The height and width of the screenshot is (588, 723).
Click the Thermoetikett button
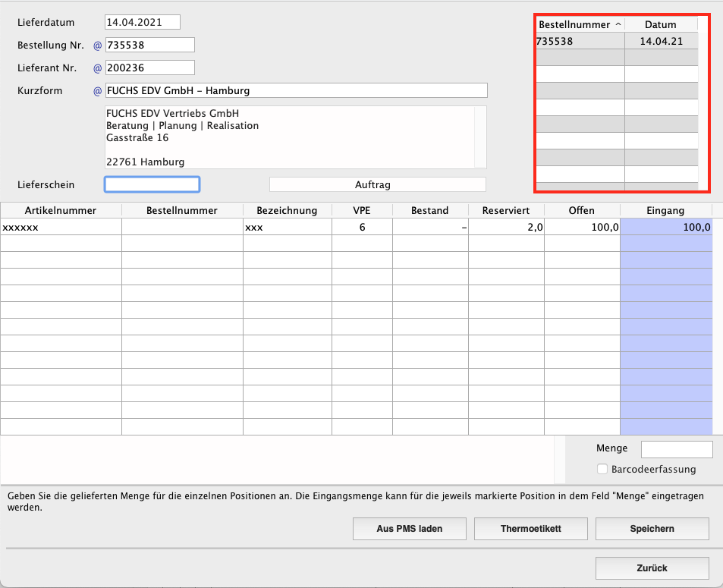[531, 529]
